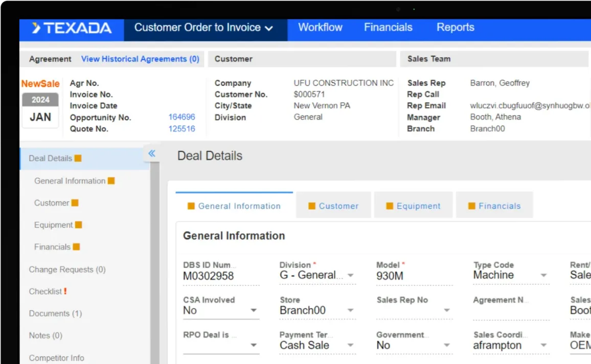Select Equipment in sidebar
The width and height of the screenshot is (591, 364).
[x=53, y=225]
